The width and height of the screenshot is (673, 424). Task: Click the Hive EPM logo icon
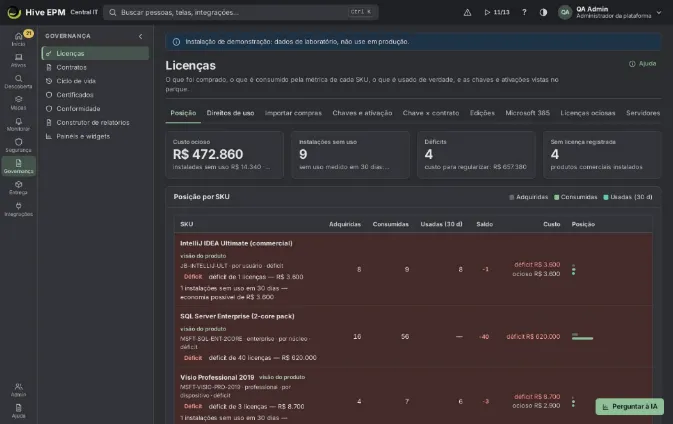(14, 12)
